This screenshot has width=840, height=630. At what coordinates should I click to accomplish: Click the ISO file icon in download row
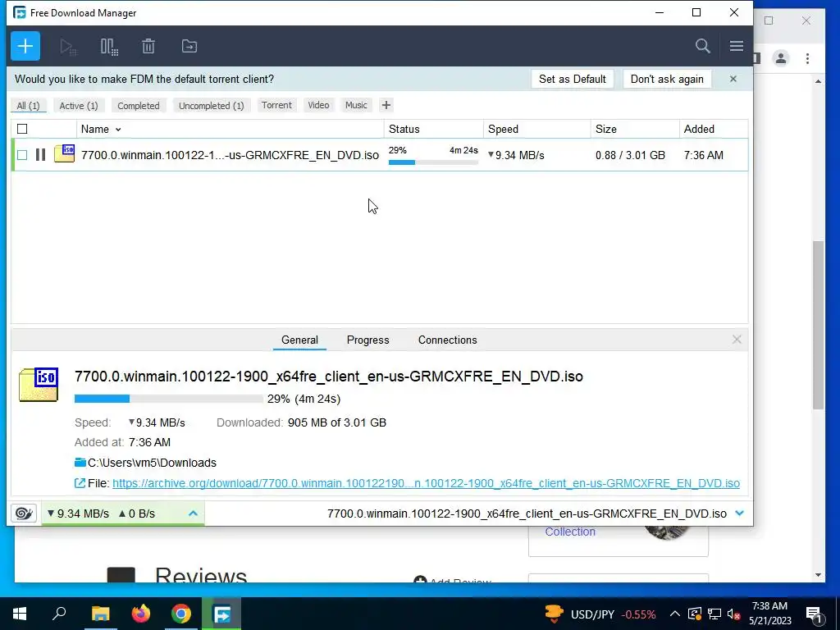pyautogui.click(x=64, y=153)
